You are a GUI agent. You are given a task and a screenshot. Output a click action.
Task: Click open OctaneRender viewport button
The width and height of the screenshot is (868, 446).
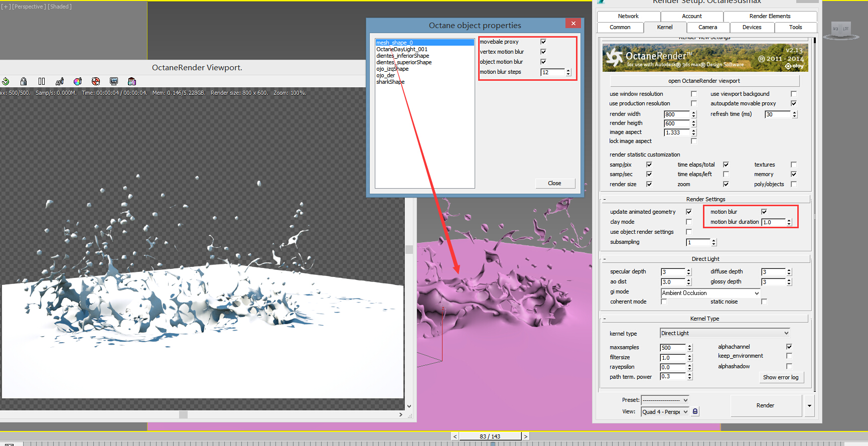click(704, 81)
